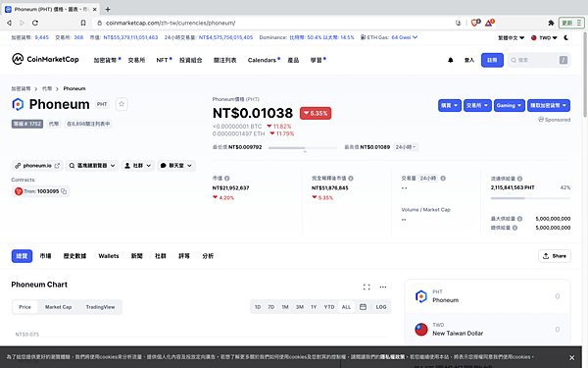Open the phoneum.io website link
The width and height of the screenshot is (588, 368).
tap(37, 166)
